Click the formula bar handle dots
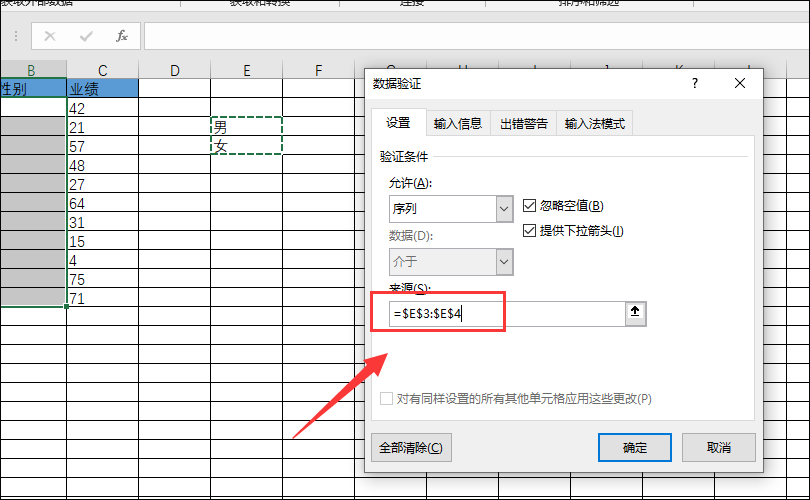Image resolution: width=810 pixels, height=500 pixels. point(16,36)
